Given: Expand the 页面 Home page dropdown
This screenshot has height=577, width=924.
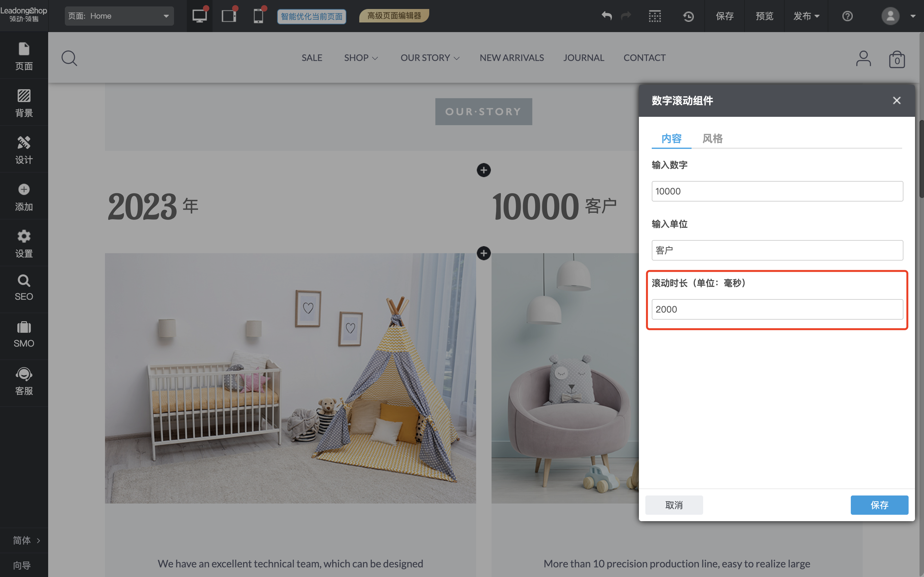Looking at the screenshot, I should coord(119,16).
